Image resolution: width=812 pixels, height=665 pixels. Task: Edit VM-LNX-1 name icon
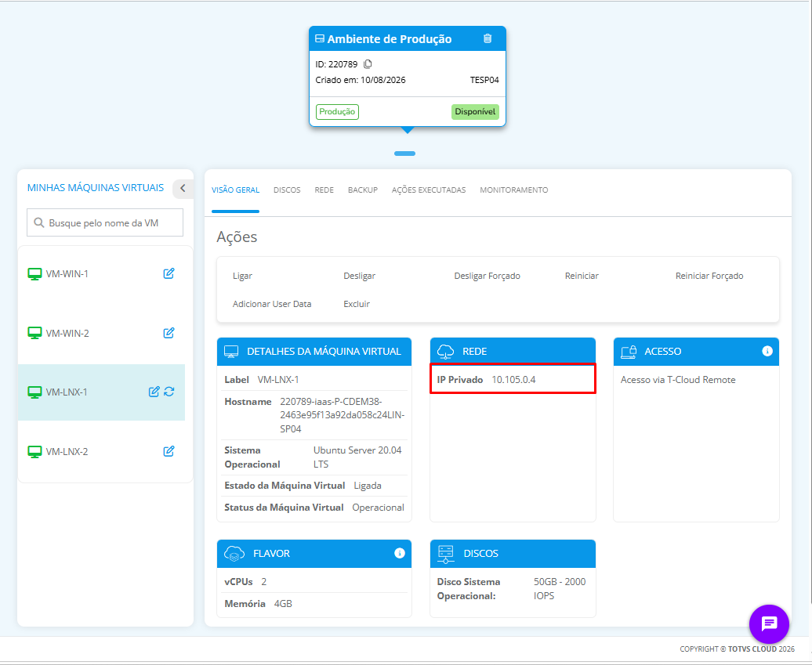tap(154, 392)
